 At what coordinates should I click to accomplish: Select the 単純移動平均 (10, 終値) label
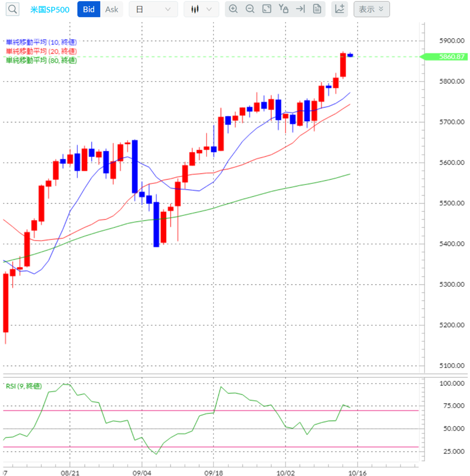(42, 42)
